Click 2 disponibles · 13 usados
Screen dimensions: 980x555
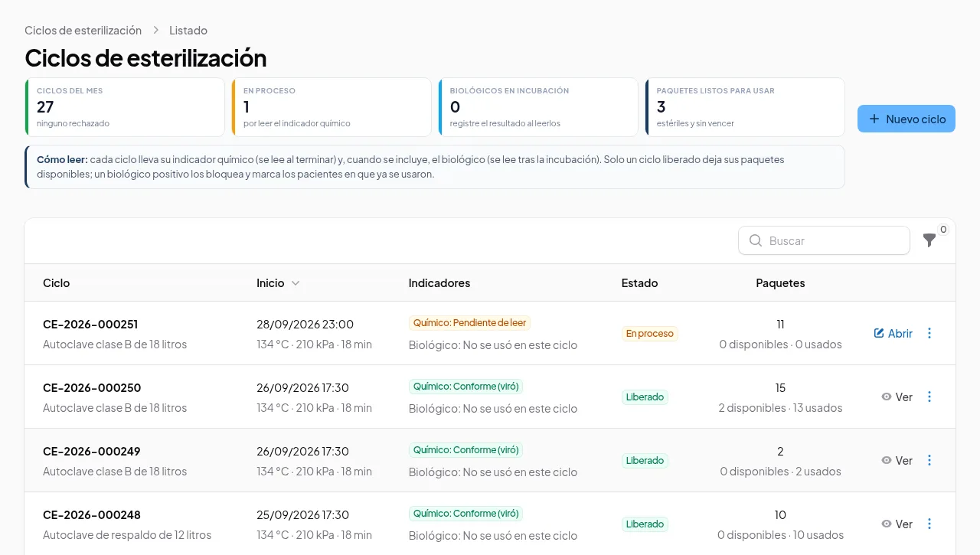click(780, 408)
